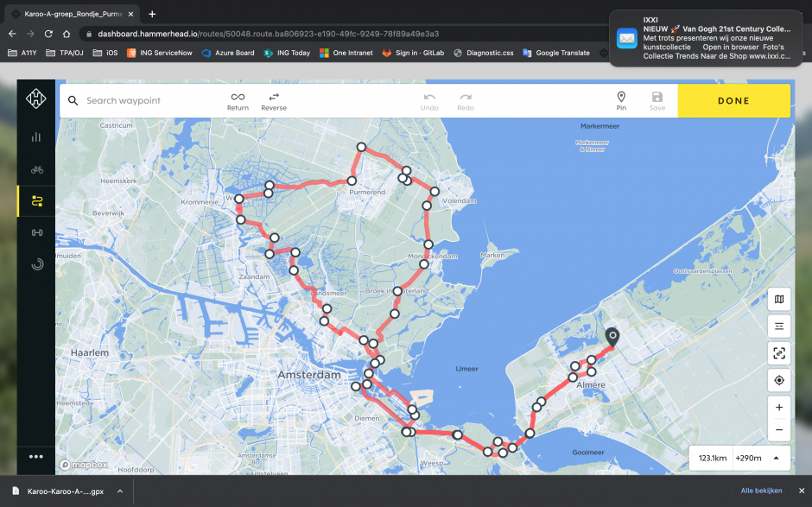Expand the elevation profile arrow

tap(777, 458)
